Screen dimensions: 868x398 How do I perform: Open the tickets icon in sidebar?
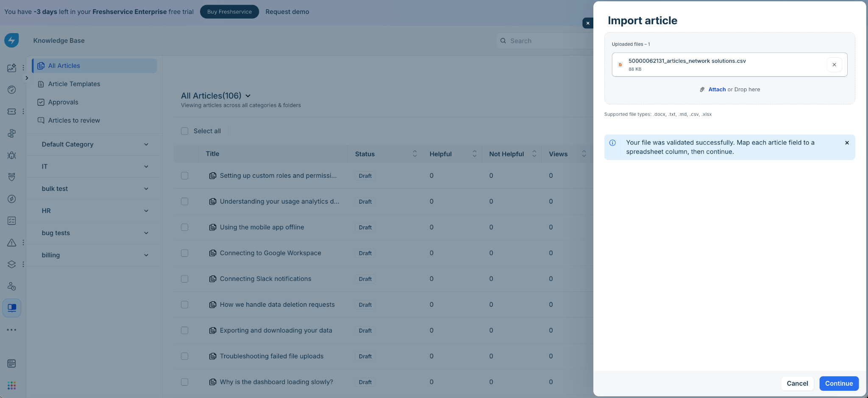12,111
